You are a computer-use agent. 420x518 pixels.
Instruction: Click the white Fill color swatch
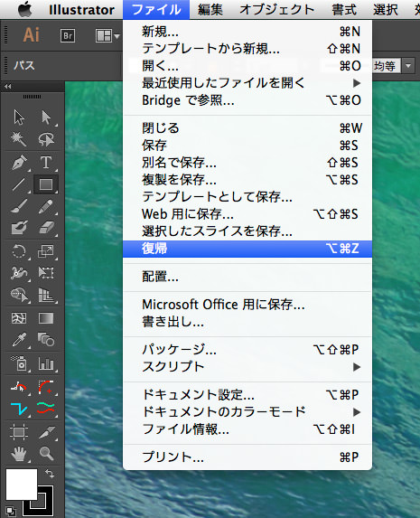coord(22,485)
